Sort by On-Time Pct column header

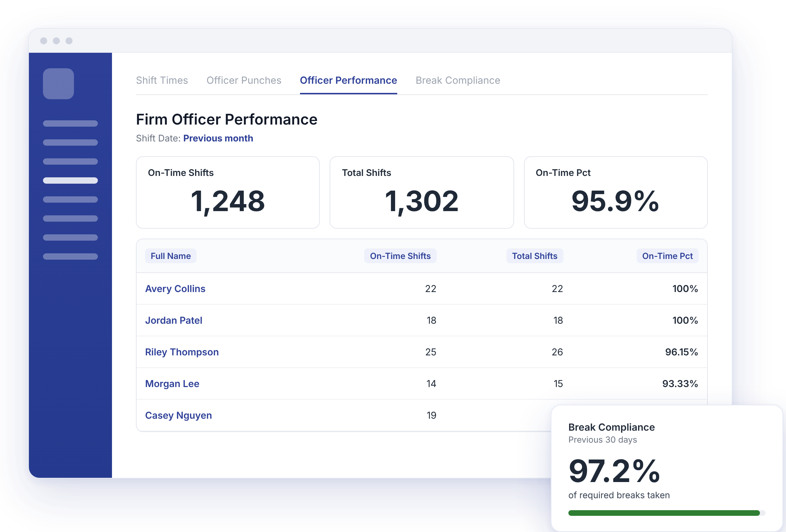(x=667, y=256)
